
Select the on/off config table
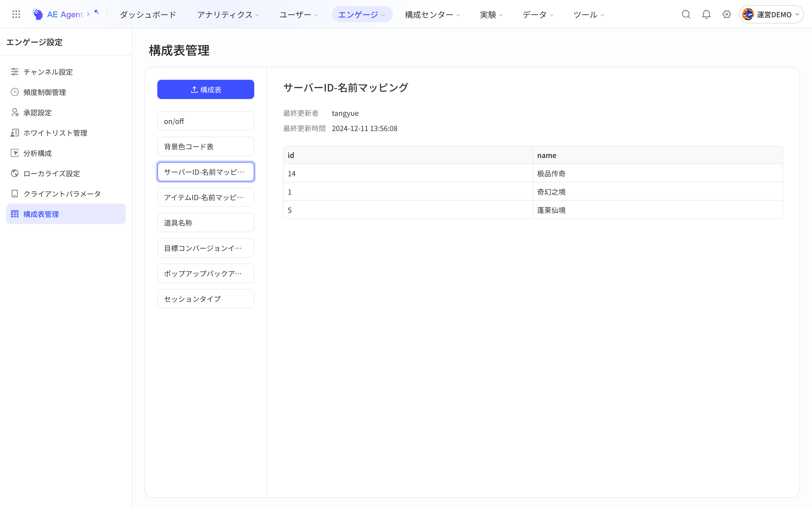pos(206,121)
